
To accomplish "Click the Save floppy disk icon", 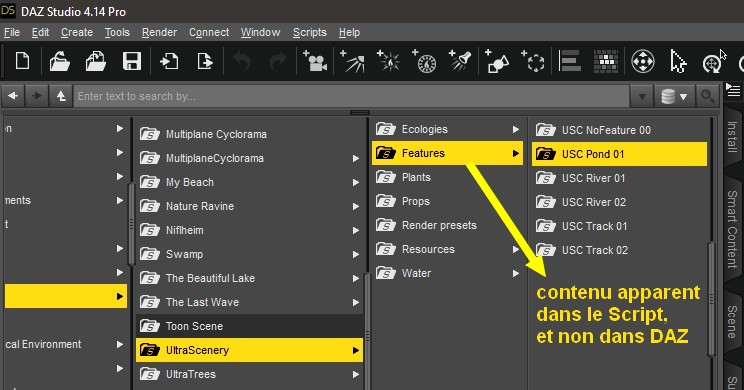I will (x=132, y=62).
